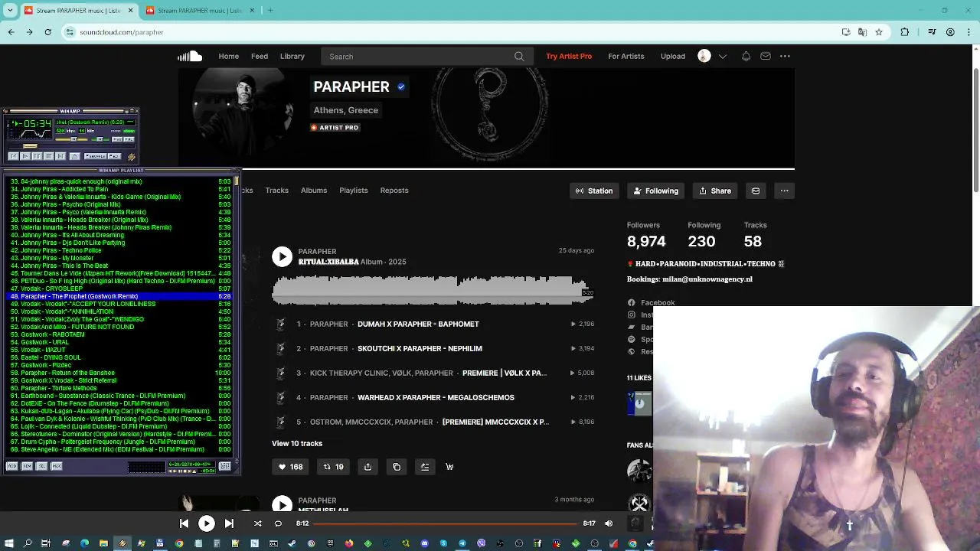Viewport: 980px width, 551px height.
Task: Seek on the SoundCloud progress bar
Action: [446, 523]
